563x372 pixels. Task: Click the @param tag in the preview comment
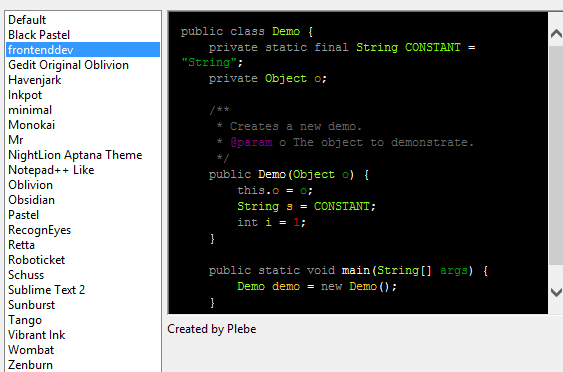(251, 143)
